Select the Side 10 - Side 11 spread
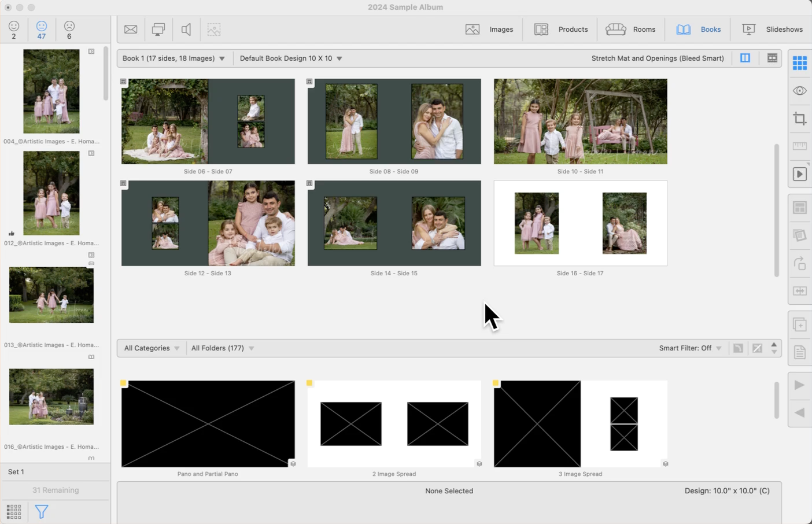The image size is (812, 524). click(x=580, y=121)
